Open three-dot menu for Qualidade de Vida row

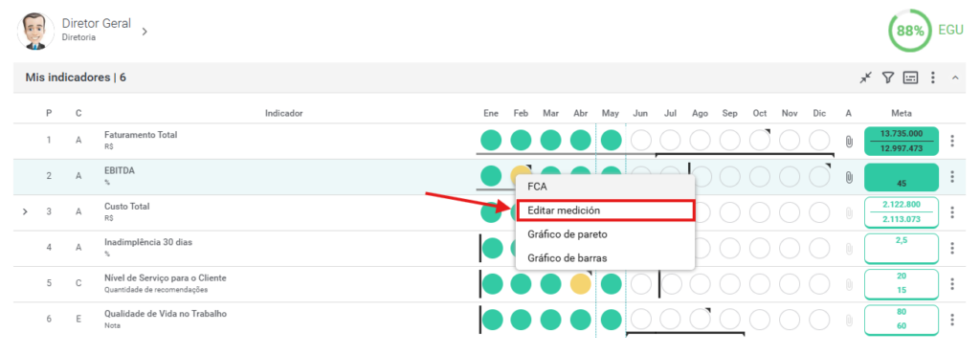(x=952, y=320)
